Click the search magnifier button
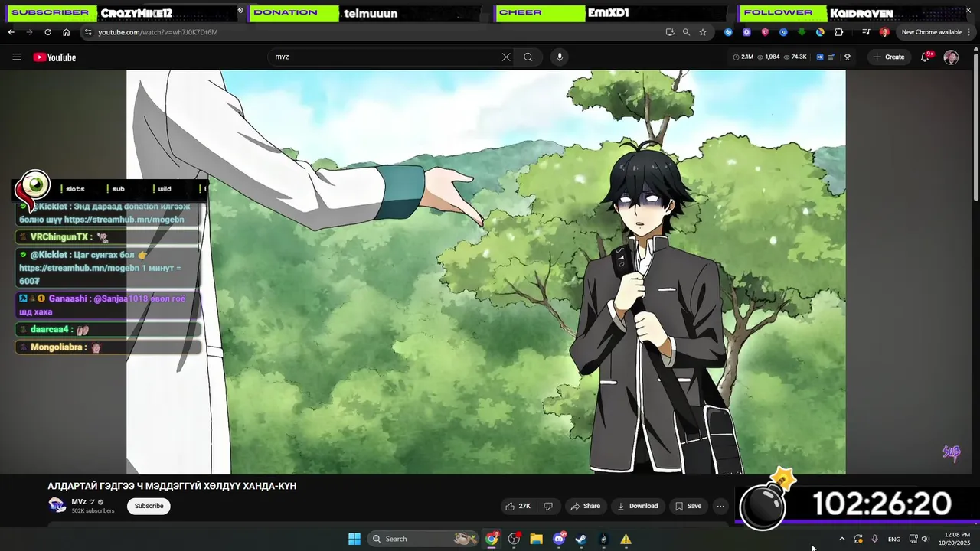Screen dimensions: 980x551 tap(528, 57)
